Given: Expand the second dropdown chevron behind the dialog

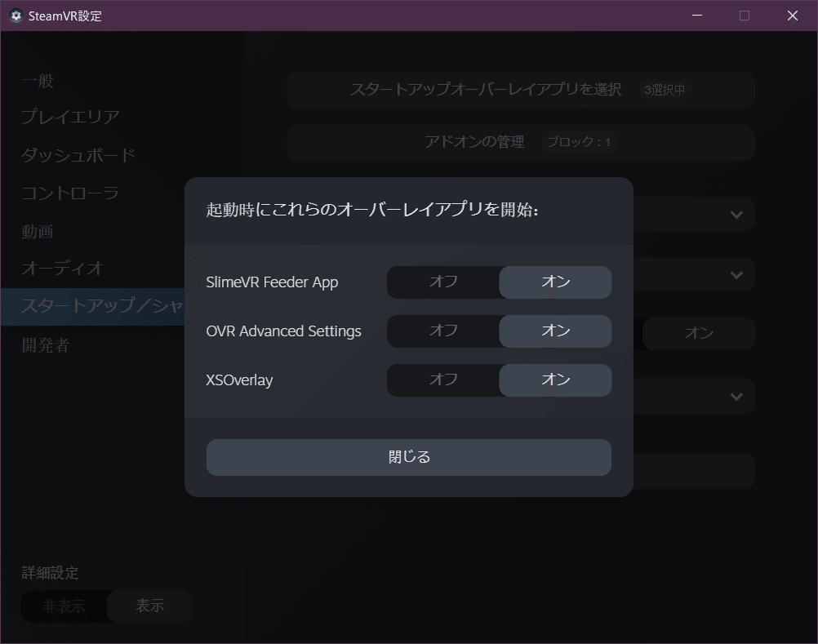Looking at the screenshot, I should pos(736,275).
